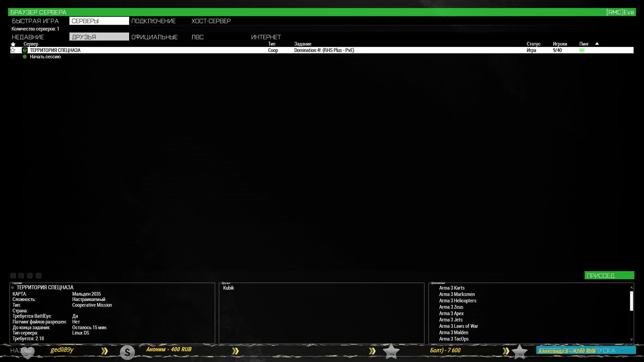Click the second dimmed filter icon above details

(21, 276)
